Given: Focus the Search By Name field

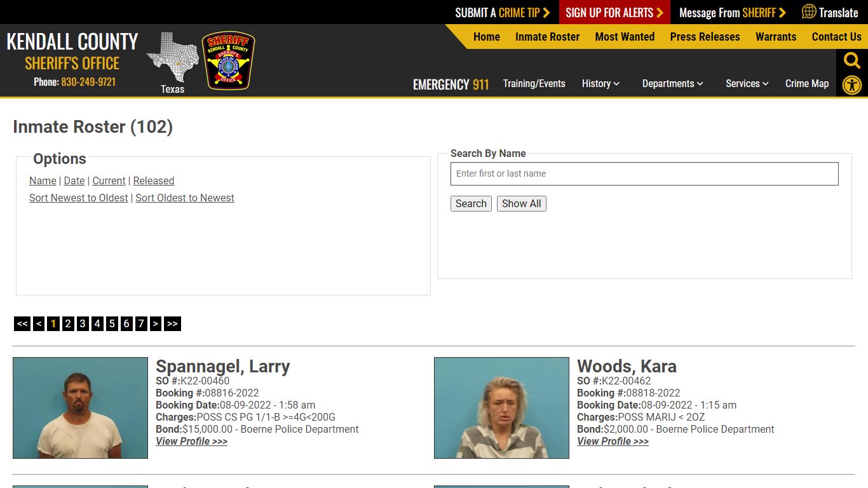Looking at the screenshot, I should point(644,173).
